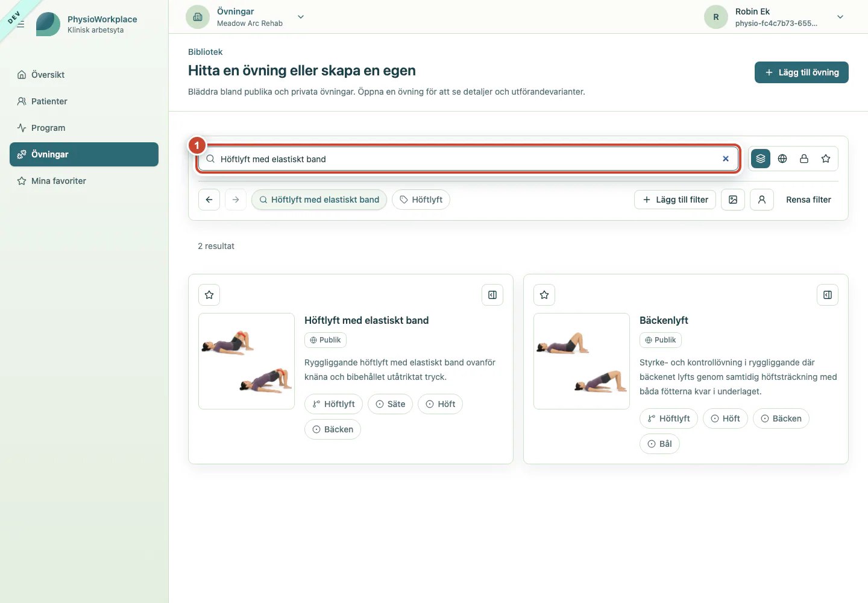Click the Bäckenlyft card title

coord(664,320)
